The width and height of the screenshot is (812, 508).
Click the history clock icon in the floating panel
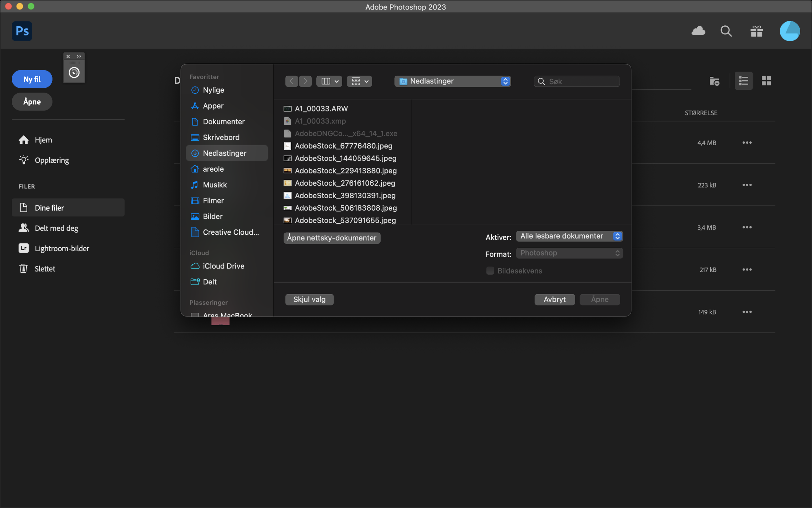(74, 72)
